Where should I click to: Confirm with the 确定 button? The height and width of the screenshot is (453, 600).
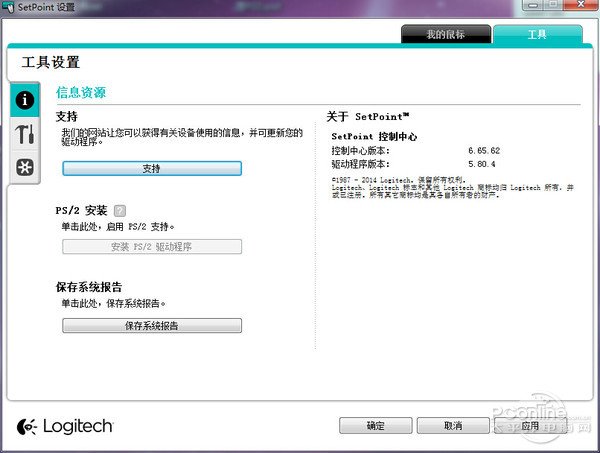(x=375, y=425)
